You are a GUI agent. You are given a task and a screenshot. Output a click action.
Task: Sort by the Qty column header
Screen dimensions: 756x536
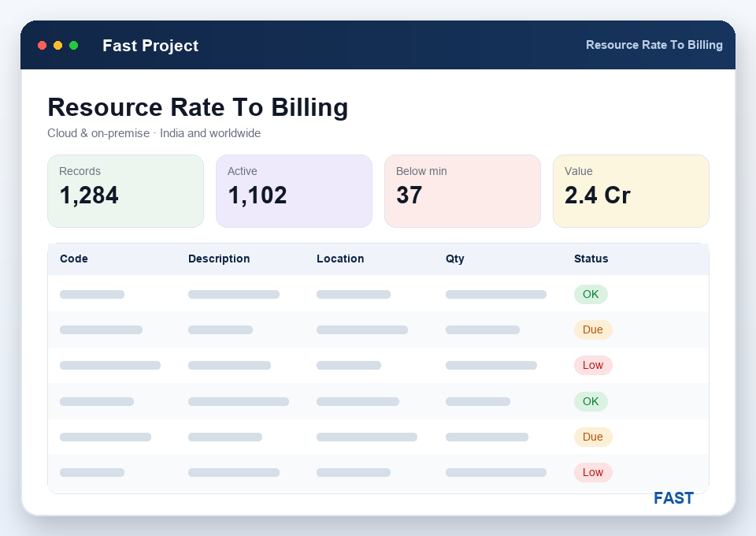[x=454, y=259]
